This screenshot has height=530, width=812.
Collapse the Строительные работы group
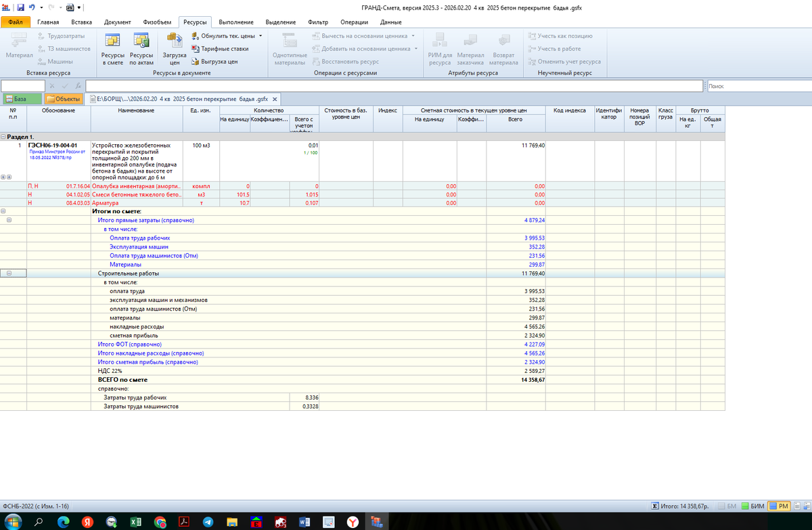point(9,273)
